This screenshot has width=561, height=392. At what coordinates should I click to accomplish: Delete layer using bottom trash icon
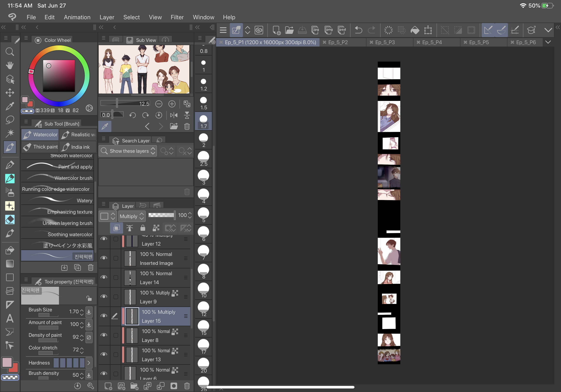[x=187, y=386]
